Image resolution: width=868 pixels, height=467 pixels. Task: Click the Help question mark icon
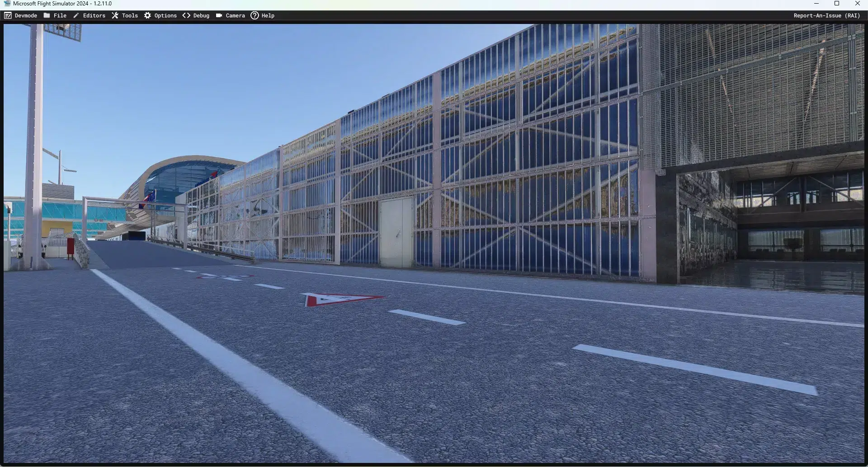(255, 15)
